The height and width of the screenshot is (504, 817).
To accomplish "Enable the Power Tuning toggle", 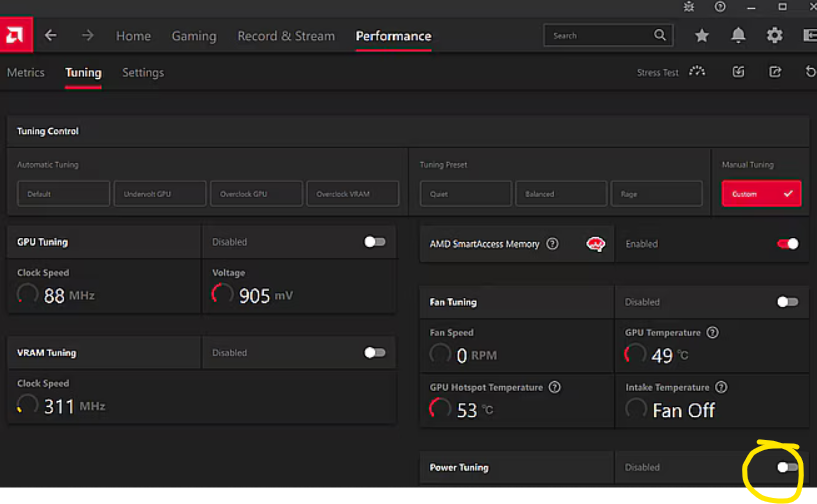I will 787,467.
